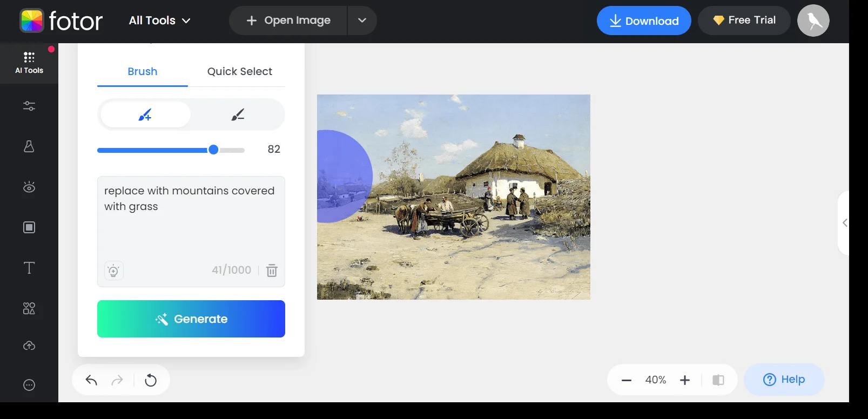Screen dimensions: 868x419
Task: Clear the prompt with trash icon
Action: coord(272,271)
